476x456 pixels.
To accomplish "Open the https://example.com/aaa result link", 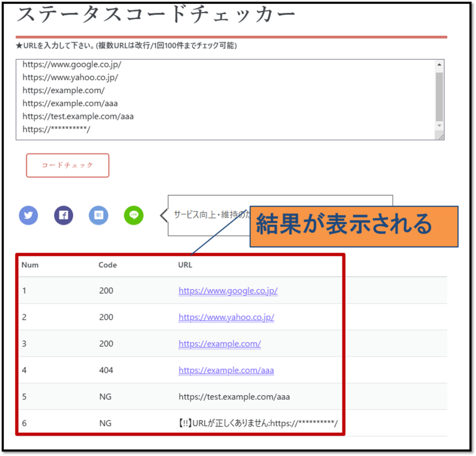I will pos(226,370).
